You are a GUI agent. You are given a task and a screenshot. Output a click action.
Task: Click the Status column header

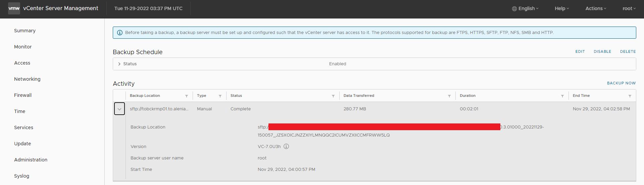236,96
